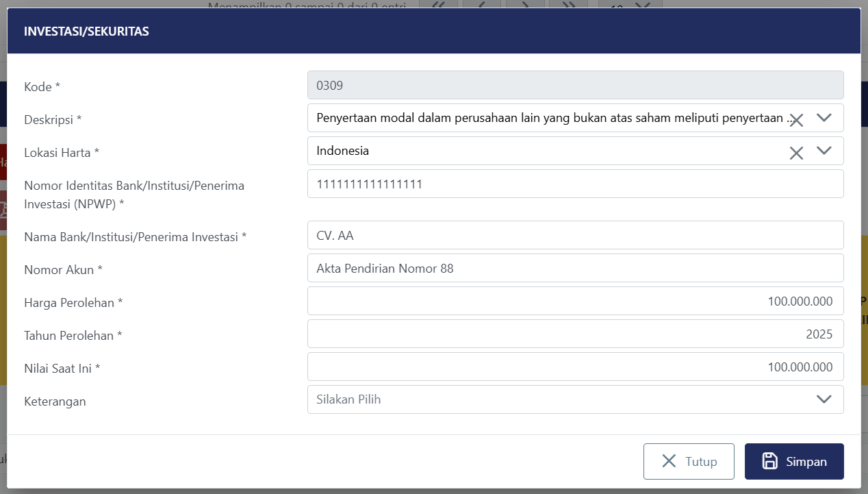The width and height of the screenshot is (868, 494).
Task: Click the 'Keterangan' field label
Action: point(55,402)
